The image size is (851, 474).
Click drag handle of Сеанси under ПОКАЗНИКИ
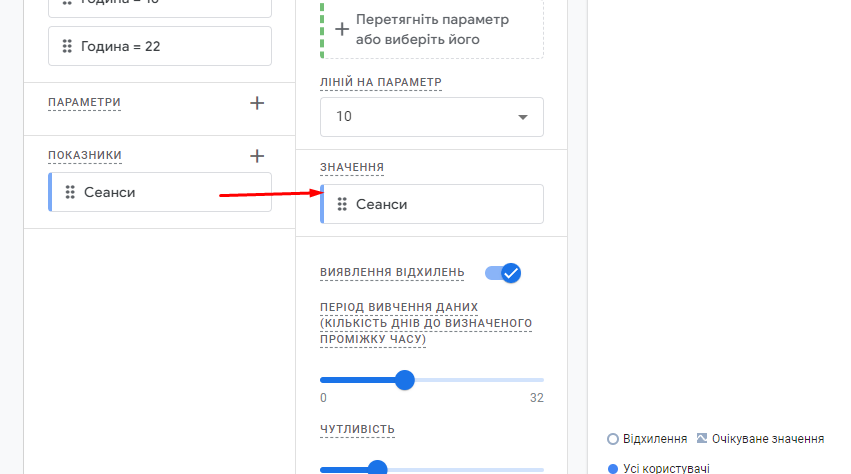(x=70, y=192)
